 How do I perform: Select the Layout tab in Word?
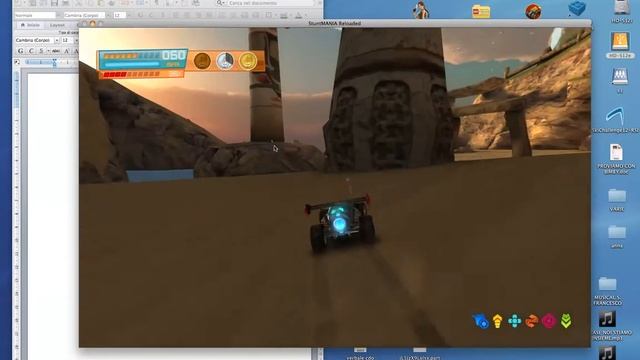click(x=57, y=25)
